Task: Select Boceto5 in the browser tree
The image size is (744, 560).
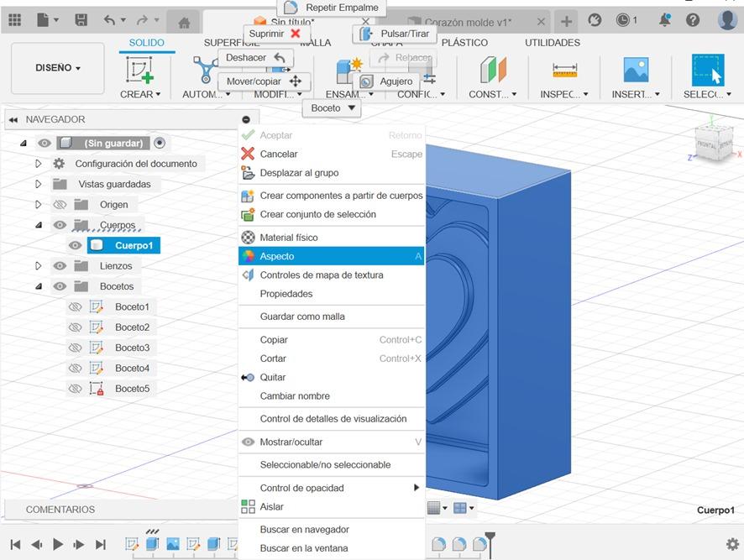Action: tap(133, 389)
